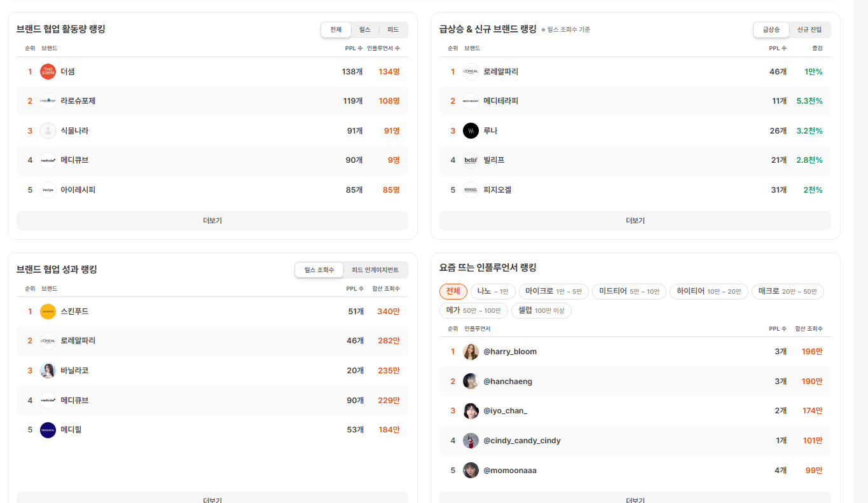Viewport: 868px width, 503px height.
Task: Click the 메디테라피 brand logo
Action: (x=471, y=101)
